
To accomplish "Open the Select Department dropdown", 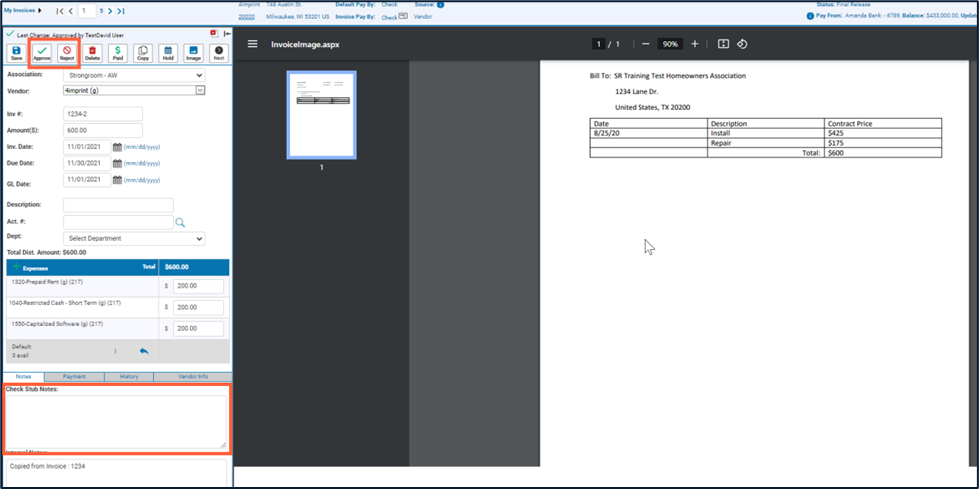I will coord(134,238).
